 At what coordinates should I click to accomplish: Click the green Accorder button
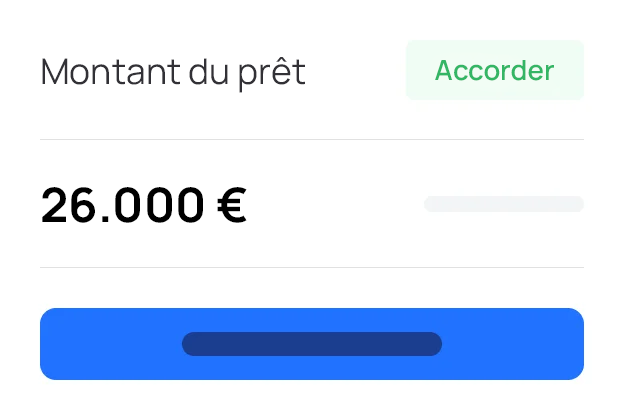click(x=494, y=71)
